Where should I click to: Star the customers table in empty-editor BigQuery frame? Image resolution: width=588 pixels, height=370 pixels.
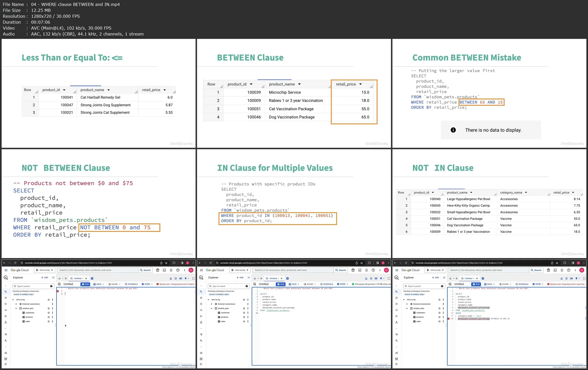click(x=49, y=313)
